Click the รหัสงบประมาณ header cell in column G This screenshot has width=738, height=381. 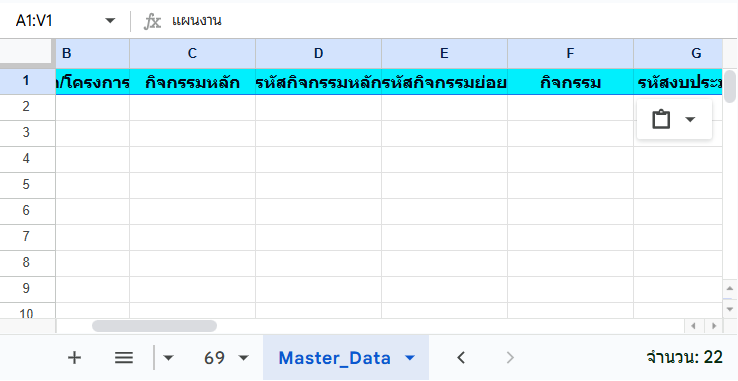click(678, 82)
